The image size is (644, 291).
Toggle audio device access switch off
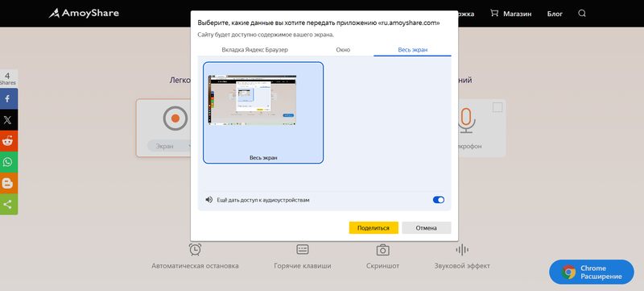coord(438,200)
